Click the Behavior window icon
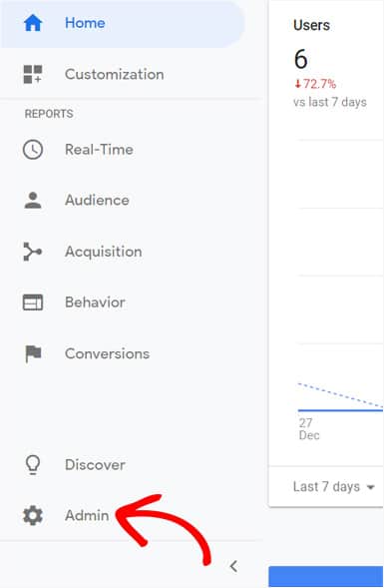 [x=33, y=302]
